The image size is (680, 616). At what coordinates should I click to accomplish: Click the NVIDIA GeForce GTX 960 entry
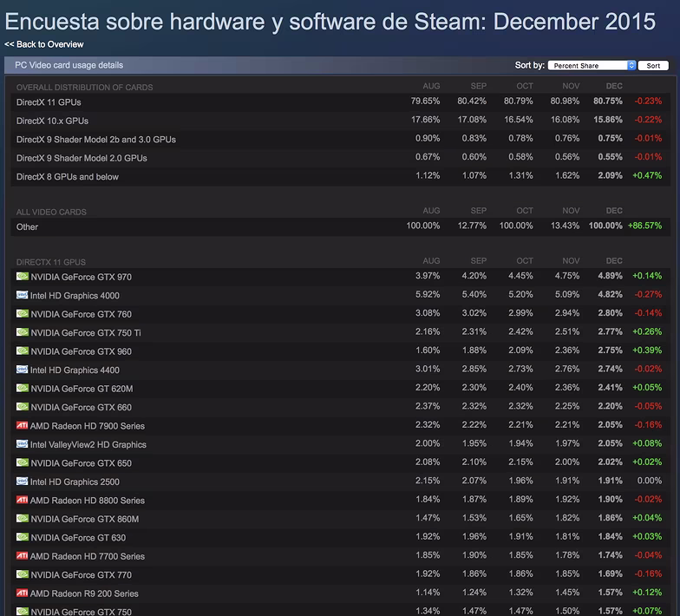coord(82,351)
